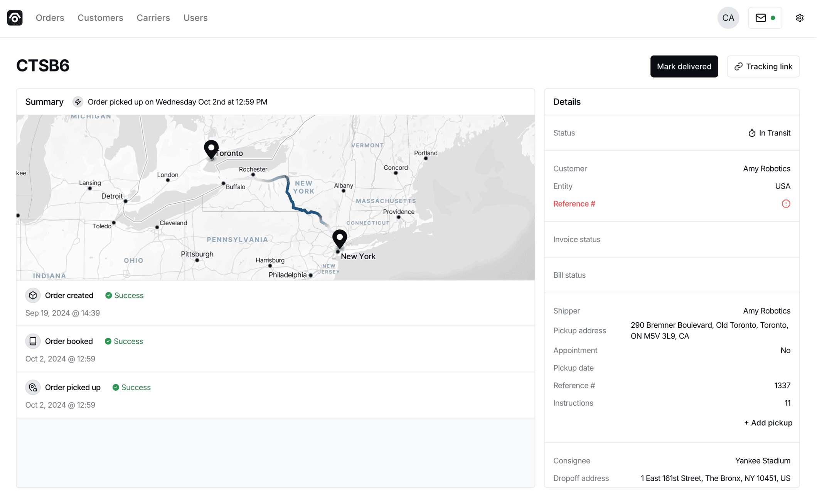
Task: Click the green presence indicator on the envelope
Action: point(772,17)
